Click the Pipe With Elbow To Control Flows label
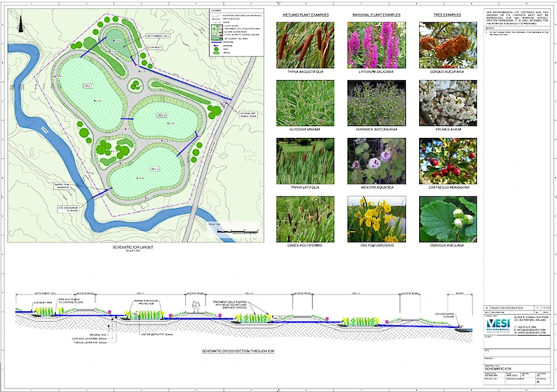This screenshot has height=392, width=557. [x=71, y=301]
